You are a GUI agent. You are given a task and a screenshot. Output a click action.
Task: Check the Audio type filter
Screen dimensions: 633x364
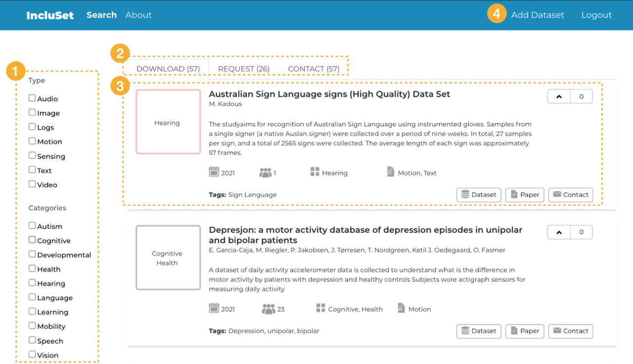pyautogui.click(x=32, y=98)
